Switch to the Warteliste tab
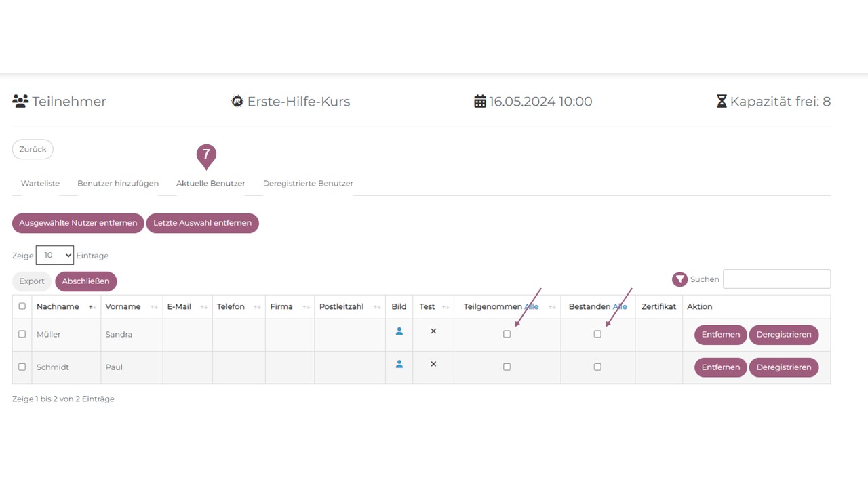The image size is (868, 488). 40,184
